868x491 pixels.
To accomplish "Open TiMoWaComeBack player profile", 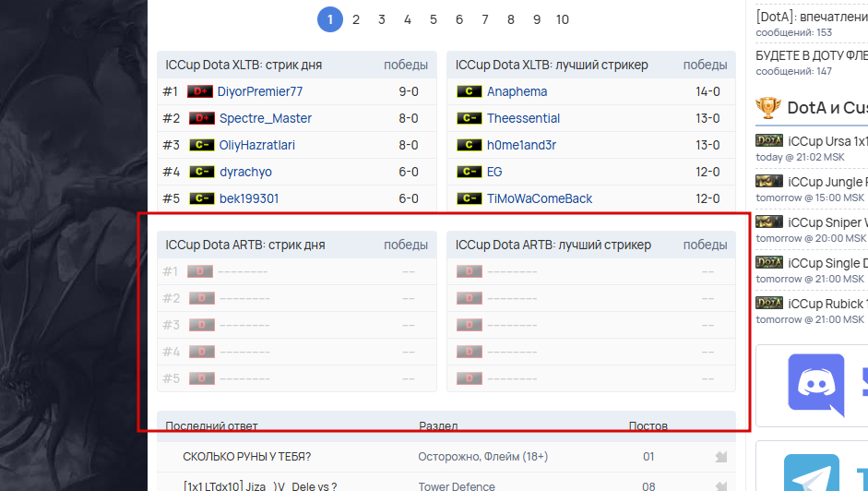I will click(x=540, y=198).
